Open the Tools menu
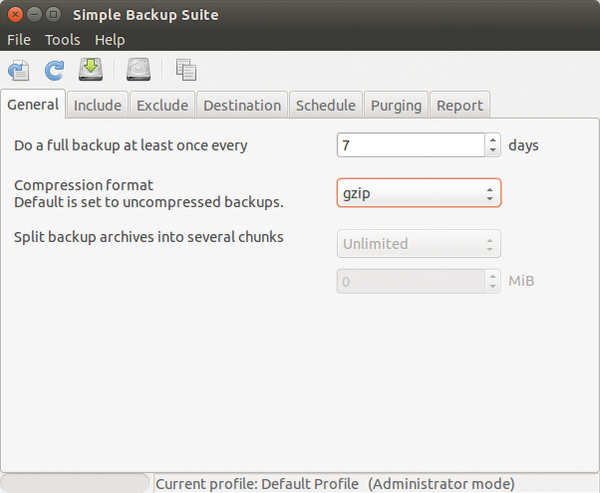The height and width of the screenshot is (493, 600). (x=62, y=40)
